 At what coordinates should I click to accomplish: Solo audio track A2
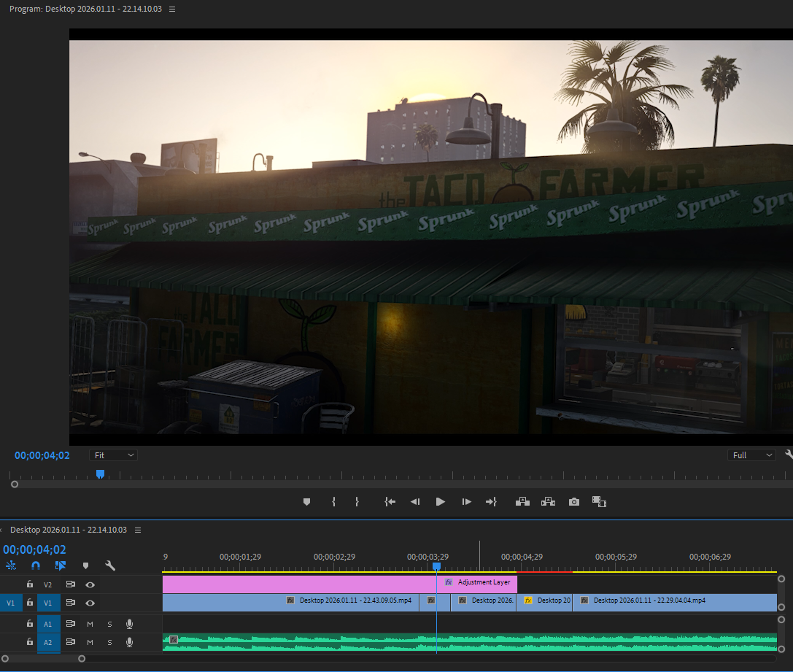109,642
